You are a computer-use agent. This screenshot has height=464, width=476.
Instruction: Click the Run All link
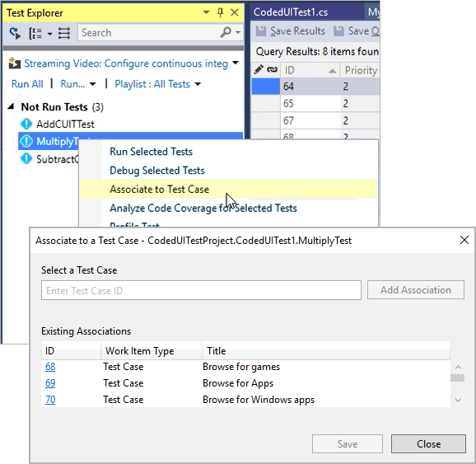coord(27,84)
